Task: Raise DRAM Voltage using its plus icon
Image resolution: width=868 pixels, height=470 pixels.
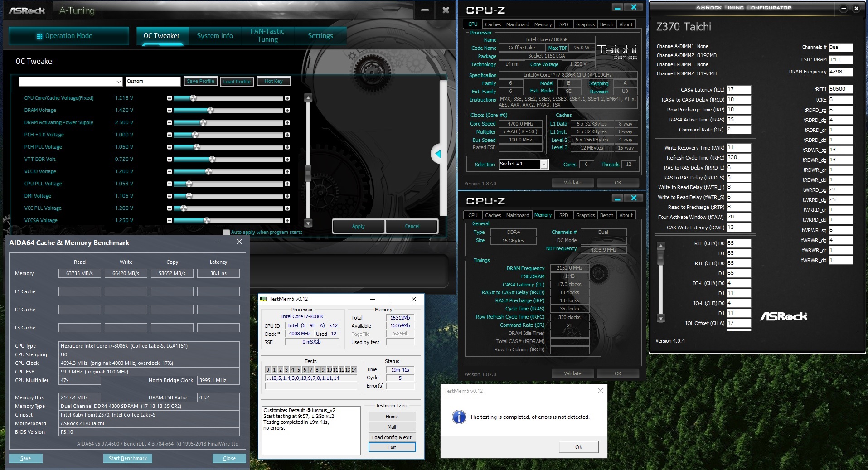Action: (x=287, y=111)
